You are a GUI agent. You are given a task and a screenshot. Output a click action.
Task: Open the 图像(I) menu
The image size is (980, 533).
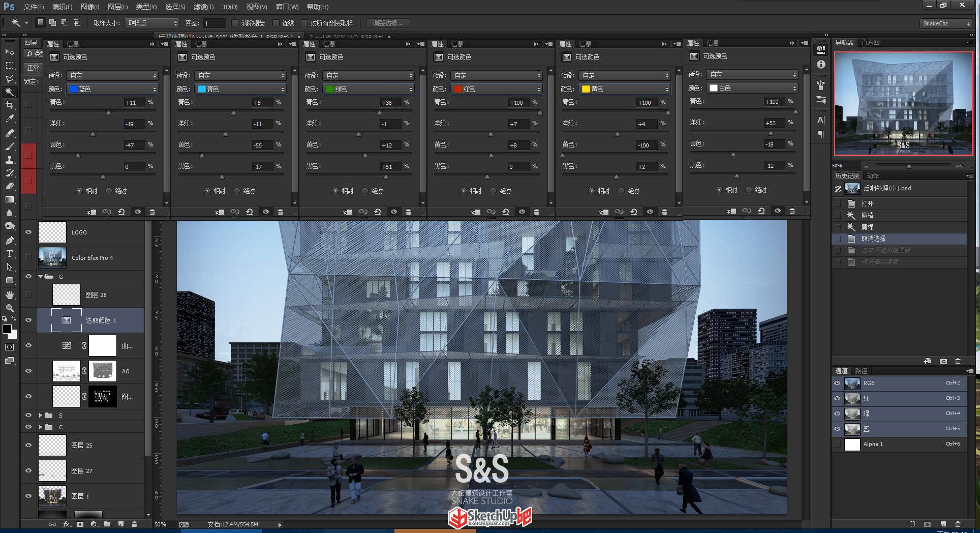click(90, 7)
